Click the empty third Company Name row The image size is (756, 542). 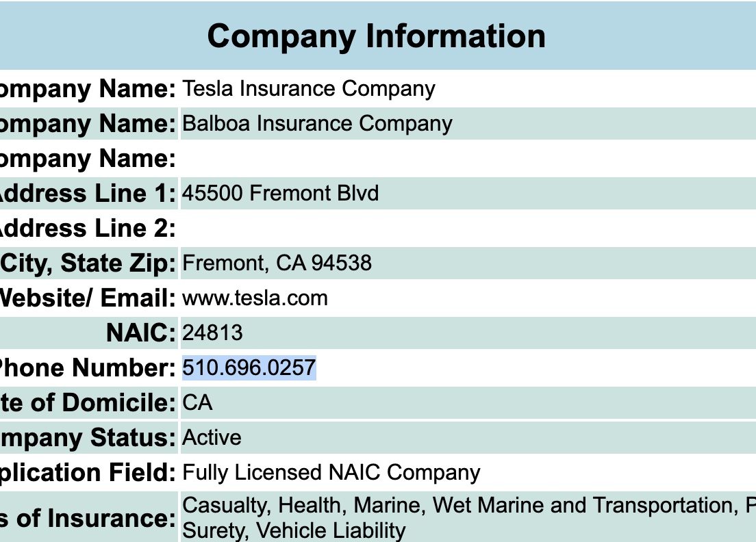click(x=468, y=159)
